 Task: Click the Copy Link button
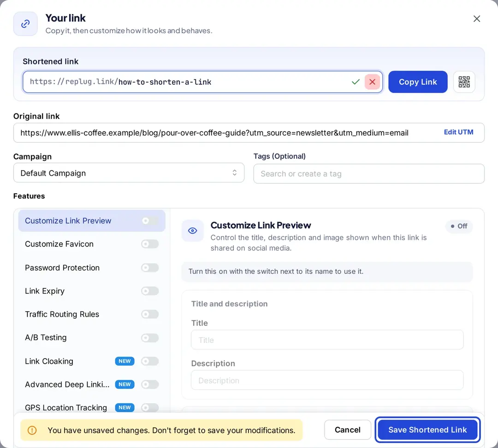click(x=418, y=82)
